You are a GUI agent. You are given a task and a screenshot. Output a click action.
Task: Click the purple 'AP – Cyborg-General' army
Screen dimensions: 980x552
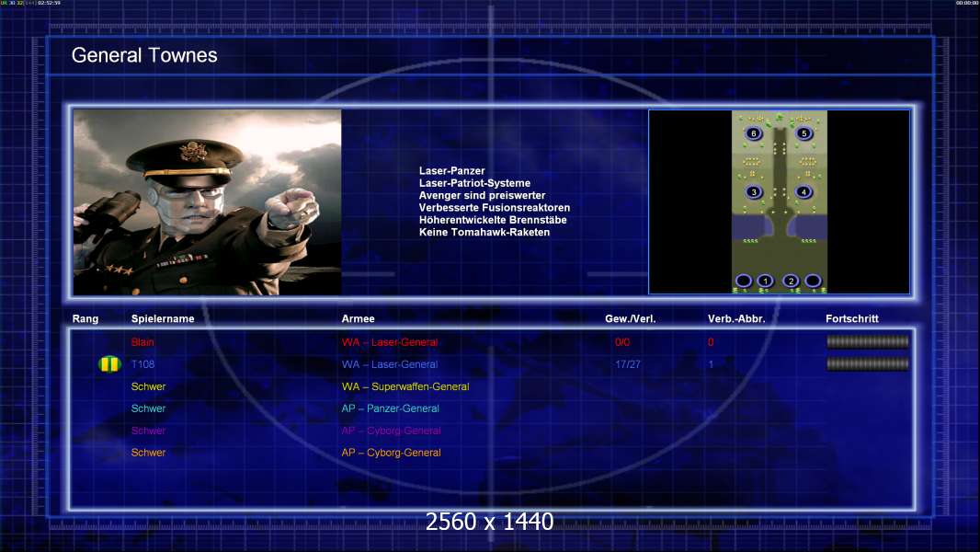click(391, 431)
